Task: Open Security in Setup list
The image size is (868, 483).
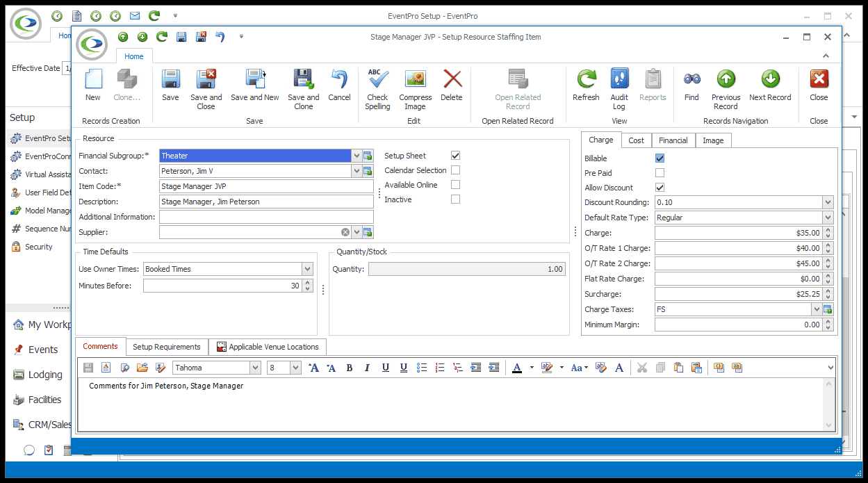Action: (38, 247)
